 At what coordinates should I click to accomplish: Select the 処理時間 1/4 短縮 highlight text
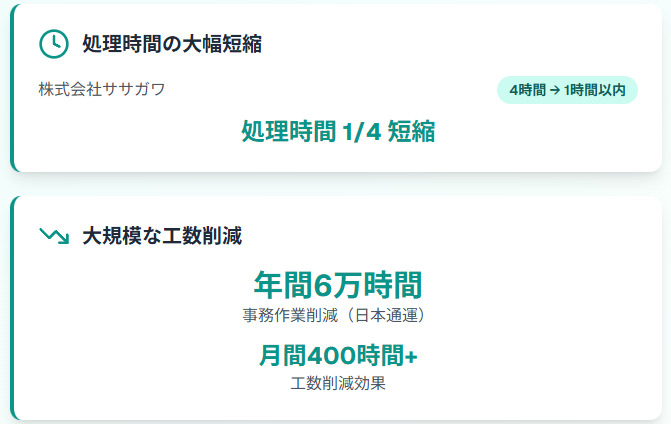pyautogui.click(x=338, y=131)
